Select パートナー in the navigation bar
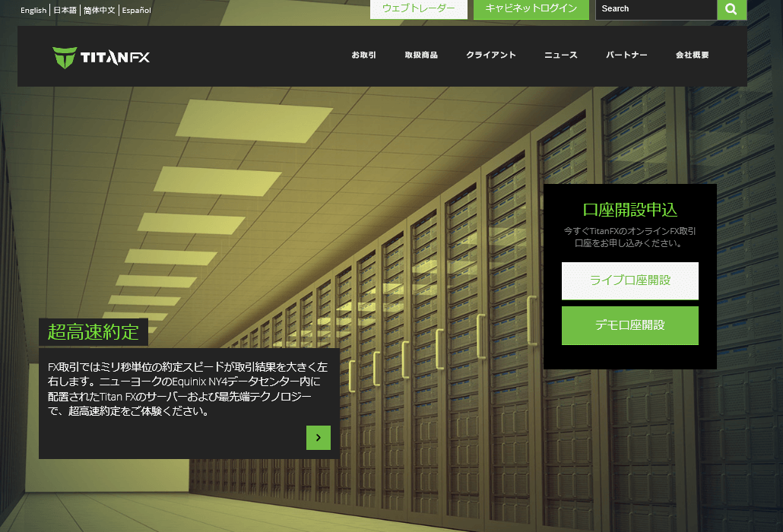Image resolution: width=783 pixels, height=532 pixels. pyautogui.click(x=626, y=55)
